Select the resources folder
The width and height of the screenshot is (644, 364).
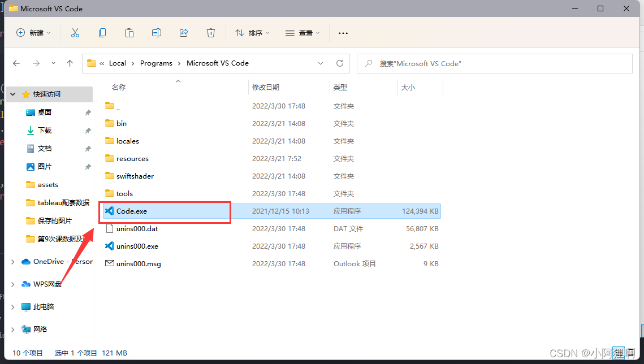[x=271, y=158]
